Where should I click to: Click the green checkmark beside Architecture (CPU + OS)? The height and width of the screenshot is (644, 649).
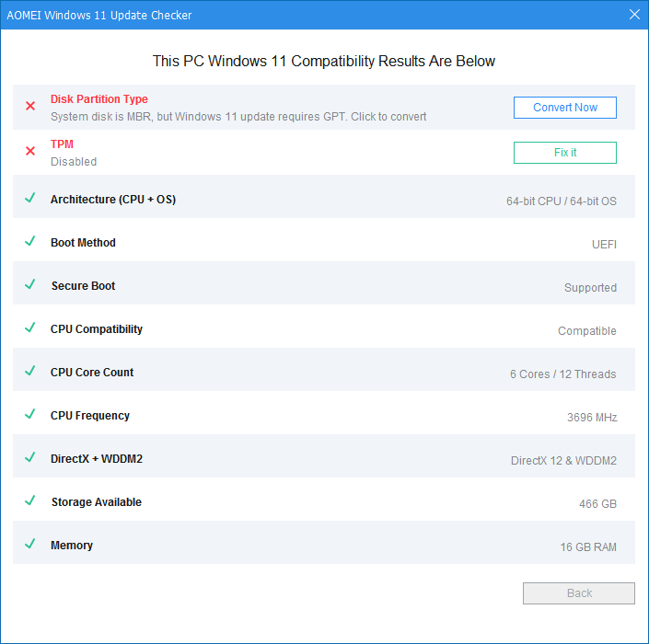[29, 198]
